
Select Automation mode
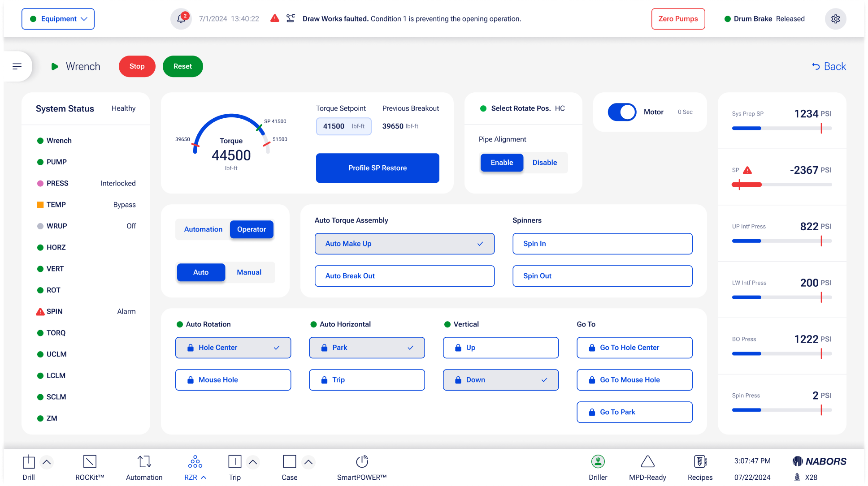[203, 229]
